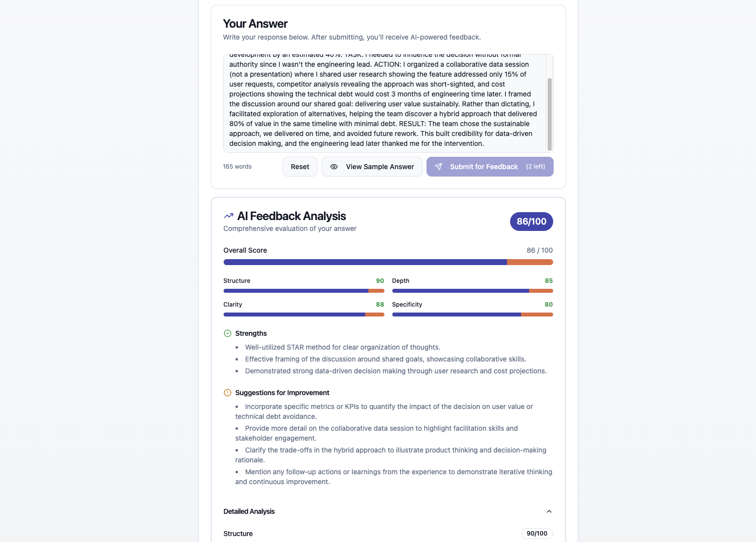Viewport: 756px width, 542px height.
Task: Click the trending-up icon next to AI Feedback Analysis
Action: click(x=228, y=216)
